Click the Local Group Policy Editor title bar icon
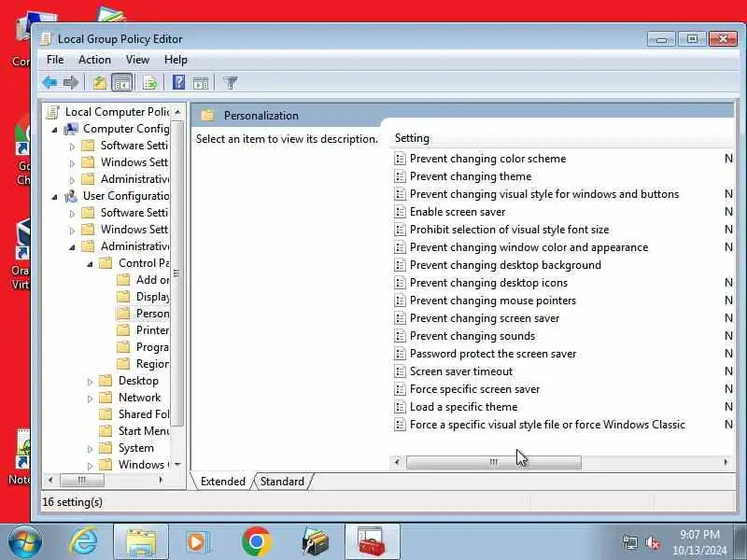747x560 pixels. tap(46, 38)
